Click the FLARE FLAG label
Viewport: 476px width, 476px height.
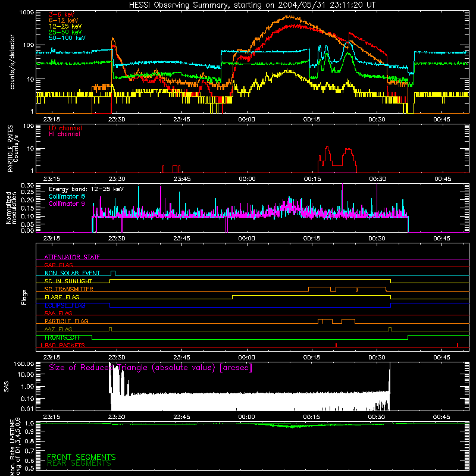tap(62, 297)
